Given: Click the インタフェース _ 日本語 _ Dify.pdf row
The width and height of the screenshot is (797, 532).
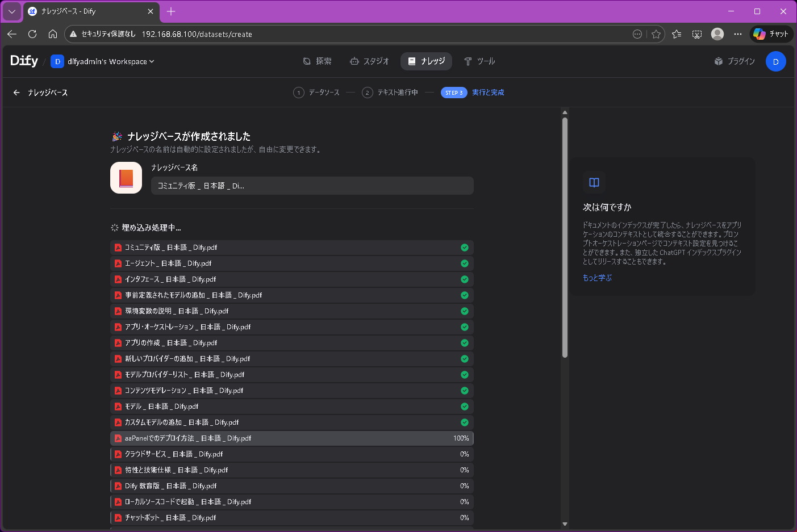Looking at the screenshot, I should [292, 279].
